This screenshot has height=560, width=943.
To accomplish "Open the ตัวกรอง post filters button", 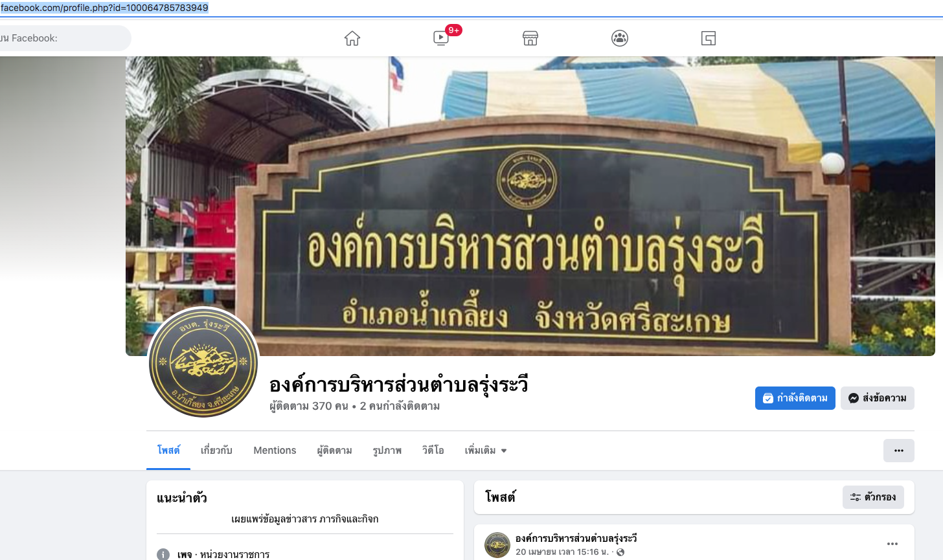I will point(873,497).
